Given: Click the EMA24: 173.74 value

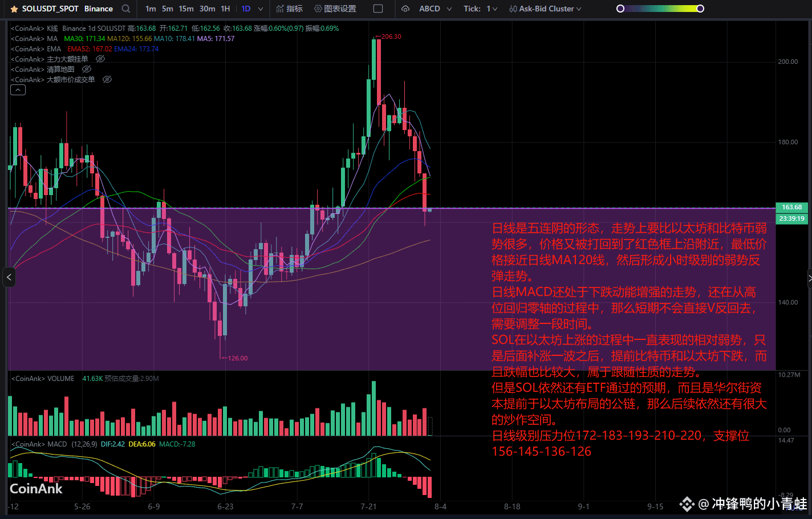Looking at the screenshot, I should click(x=136, y=48).
